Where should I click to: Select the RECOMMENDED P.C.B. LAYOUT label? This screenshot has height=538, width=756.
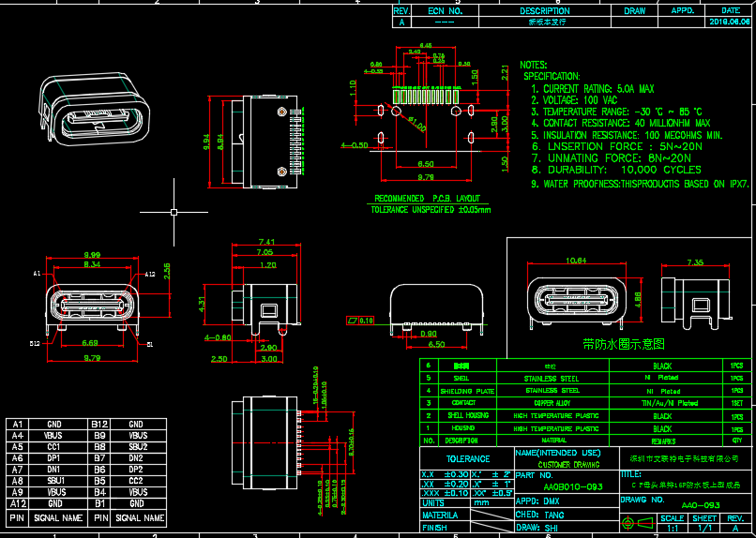point(427,199)
